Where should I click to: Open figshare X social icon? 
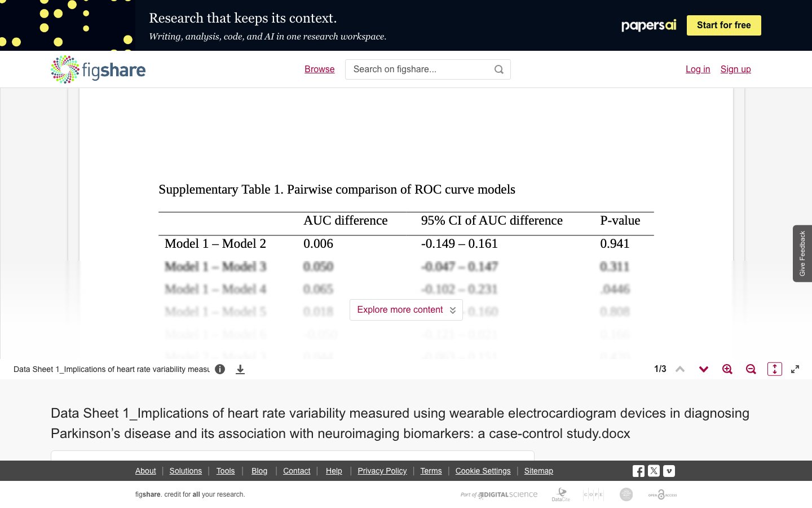[654, 471]
